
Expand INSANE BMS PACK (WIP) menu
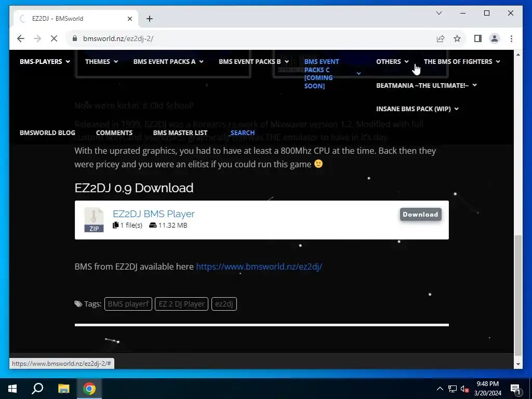tap(417, 109)
